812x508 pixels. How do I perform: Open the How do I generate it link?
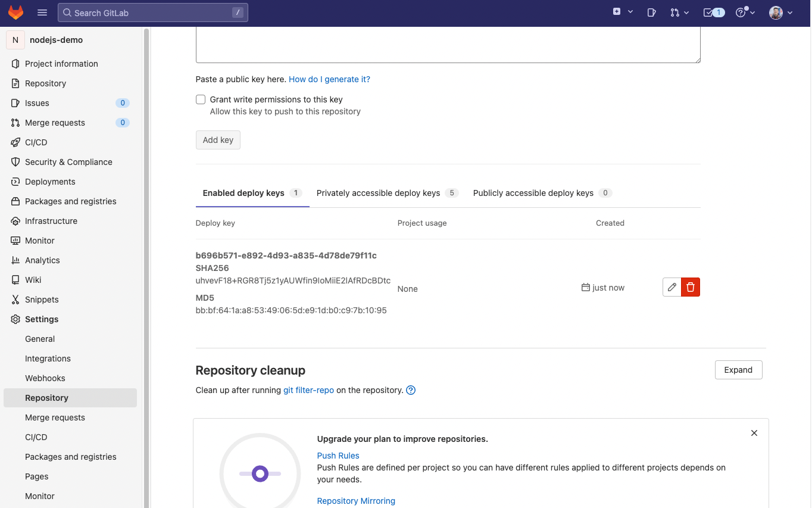pos(329,79)
